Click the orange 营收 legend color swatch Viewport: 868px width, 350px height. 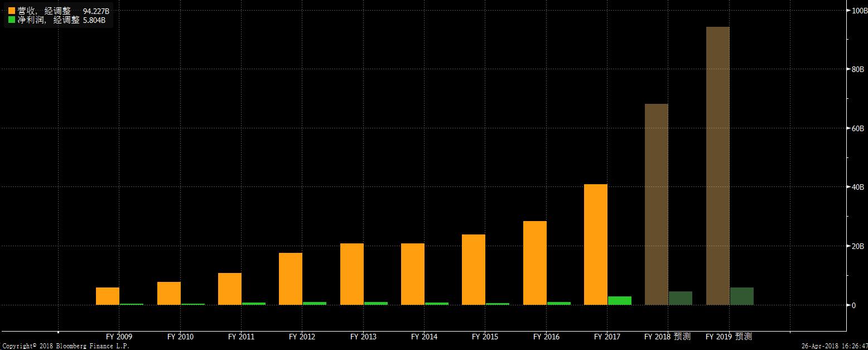point(12,11)
